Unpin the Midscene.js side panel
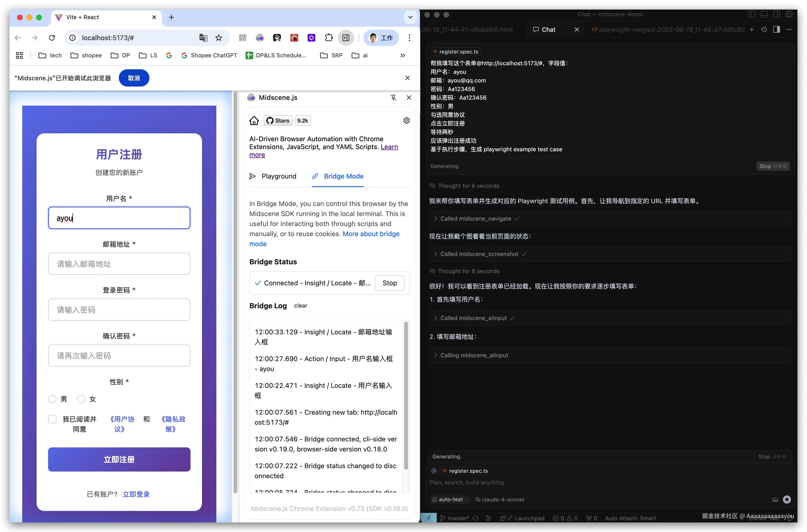807x532 pixels. [393, 98]
